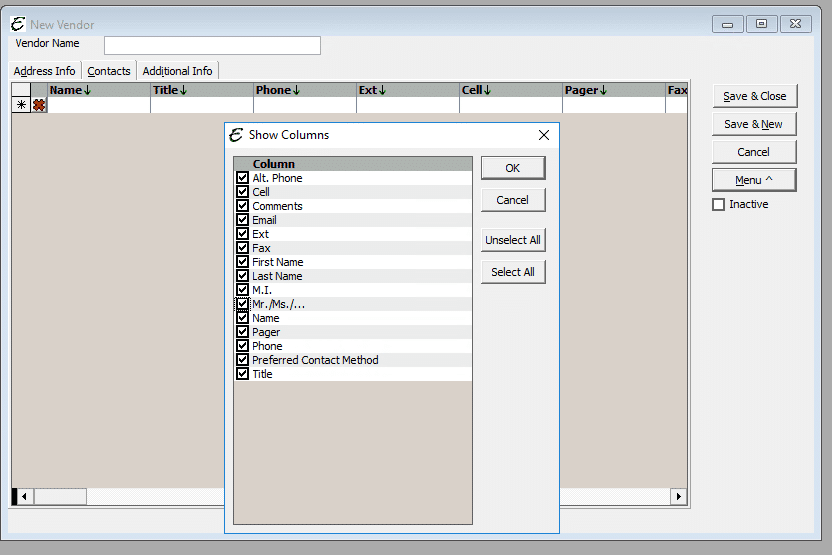Click the Select All button
Image resolution: width=832 pixels, height=555 pixels.
point(513,272)
